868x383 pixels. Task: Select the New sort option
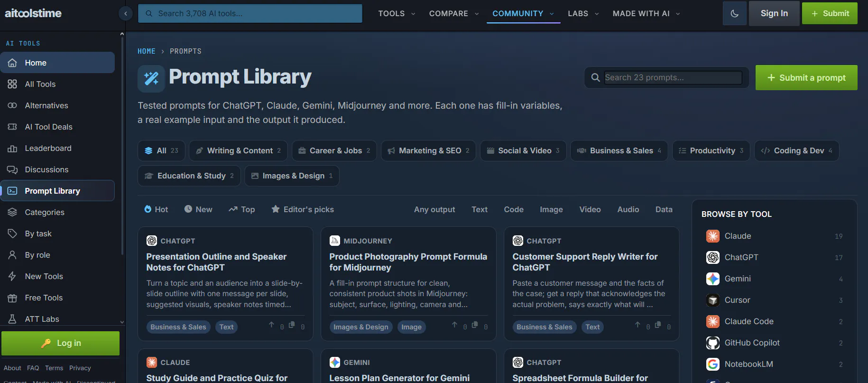pyautogui.click(x=198, y=209)
